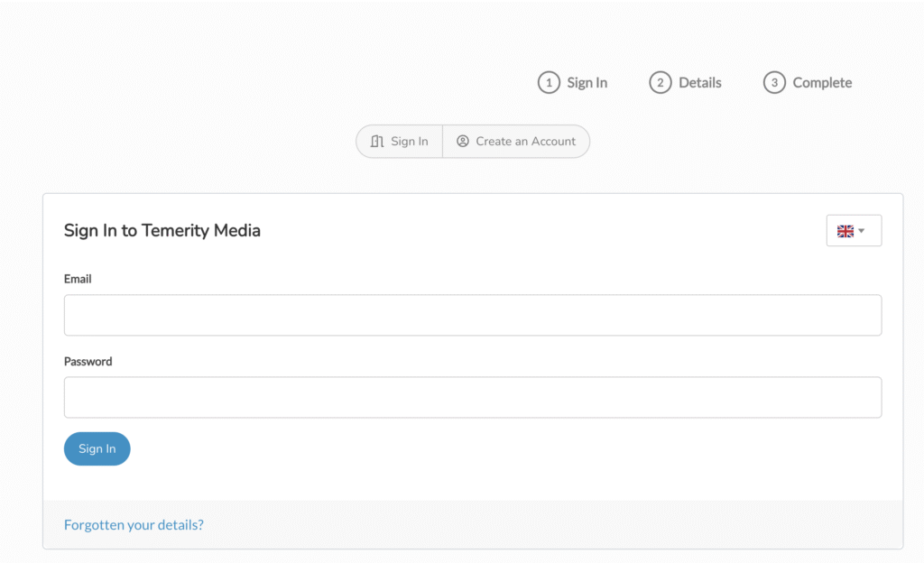Screen dimensions: 924x563
Task: Click the step 3 circle icon
Action: tap(774, 82)
